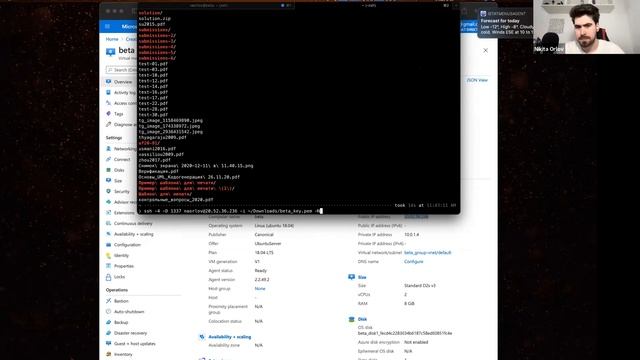Open Availability + scaling sidebar item
The width and height of the screenshot is (640, 360).
click(x=133, y=234)
